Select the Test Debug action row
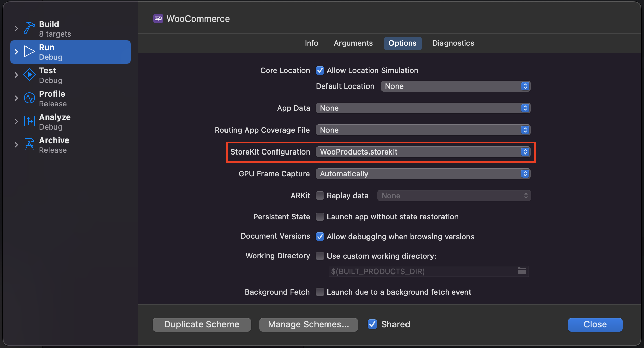The width and height of the screenshot is (644, 348). 70,75
